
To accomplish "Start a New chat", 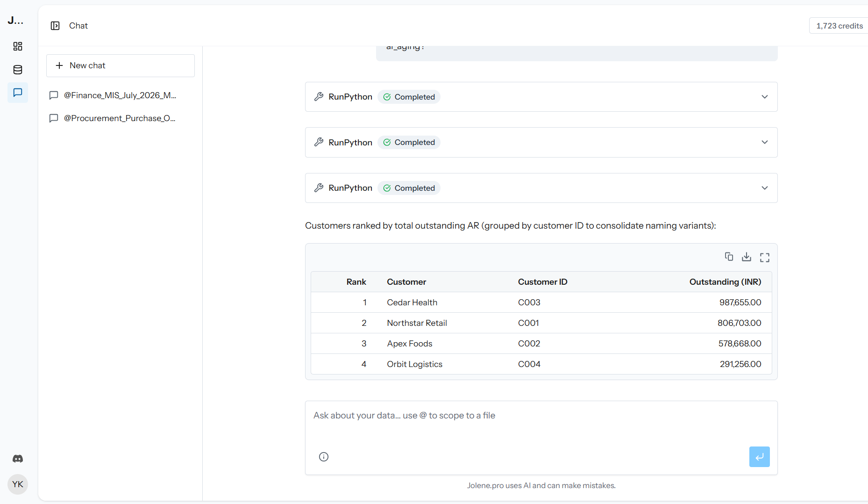I will [x=121, y=65].
